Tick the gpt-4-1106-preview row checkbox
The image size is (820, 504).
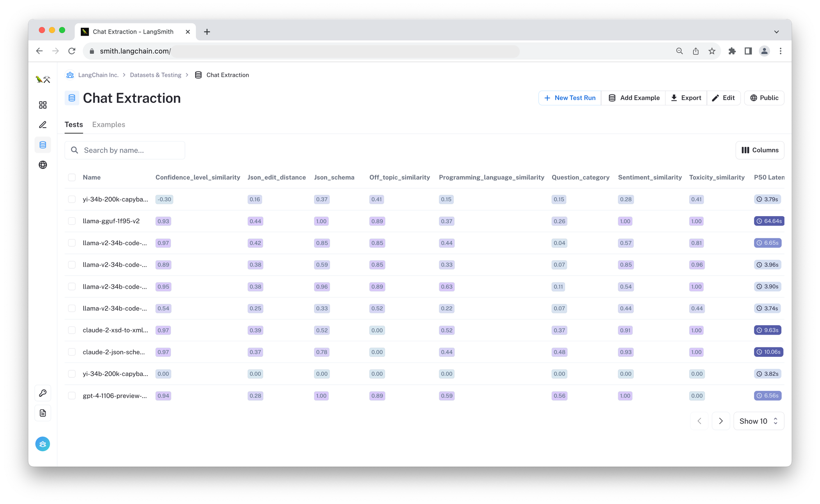tap(72, 396)
